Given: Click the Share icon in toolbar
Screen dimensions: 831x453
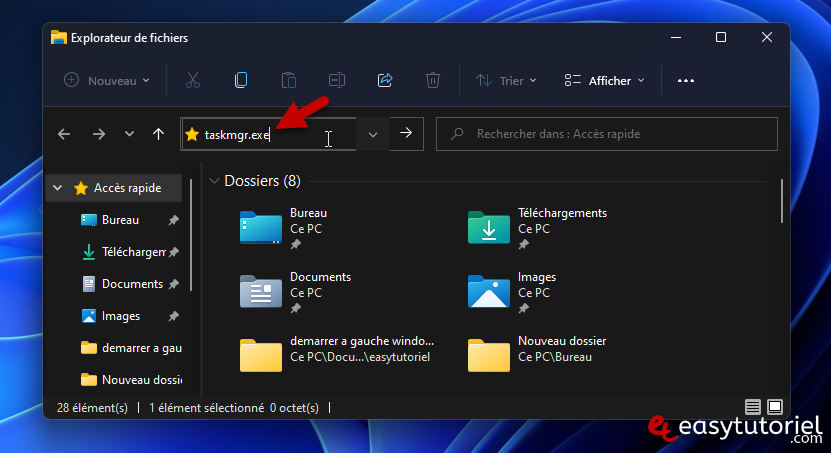Looking at the screenshot, I should [x=385, y=81].
